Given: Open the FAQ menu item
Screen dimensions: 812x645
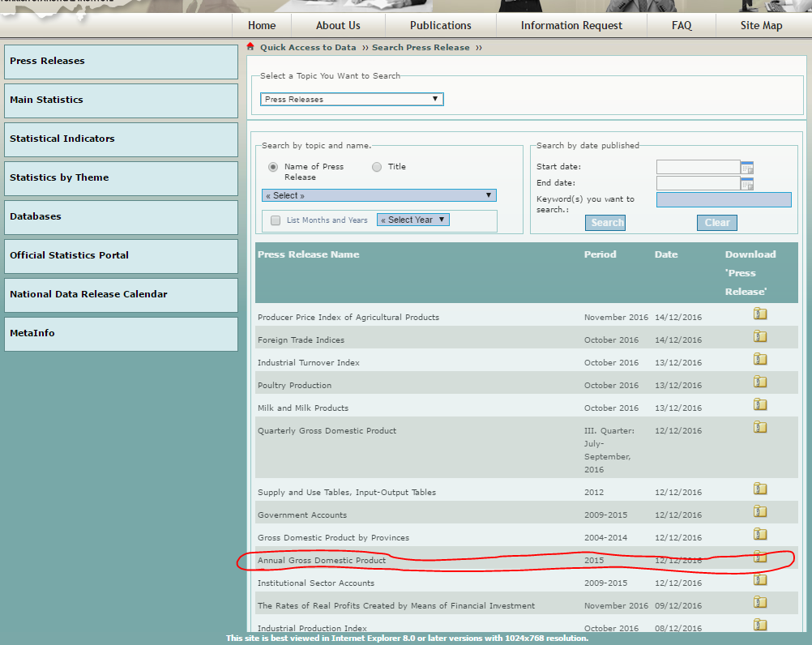Looking at the screenshot, I should (x=682, y=25).
